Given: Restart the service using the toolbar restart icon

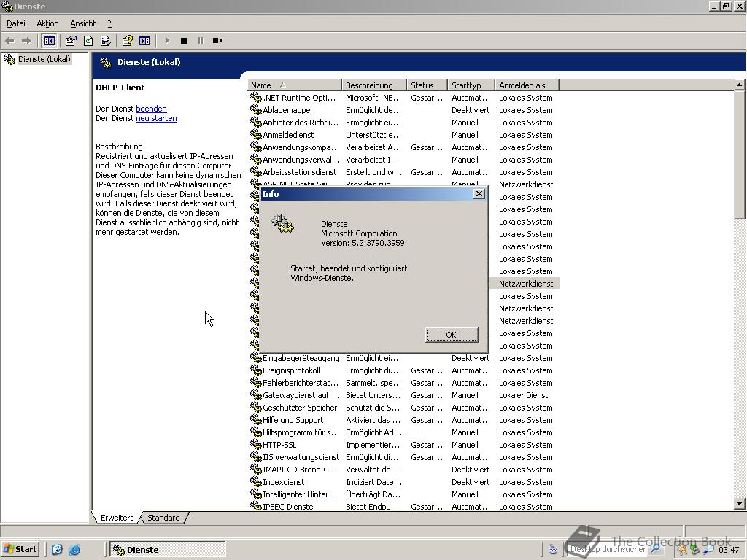Looking at the screenshot, I should 217,41.
